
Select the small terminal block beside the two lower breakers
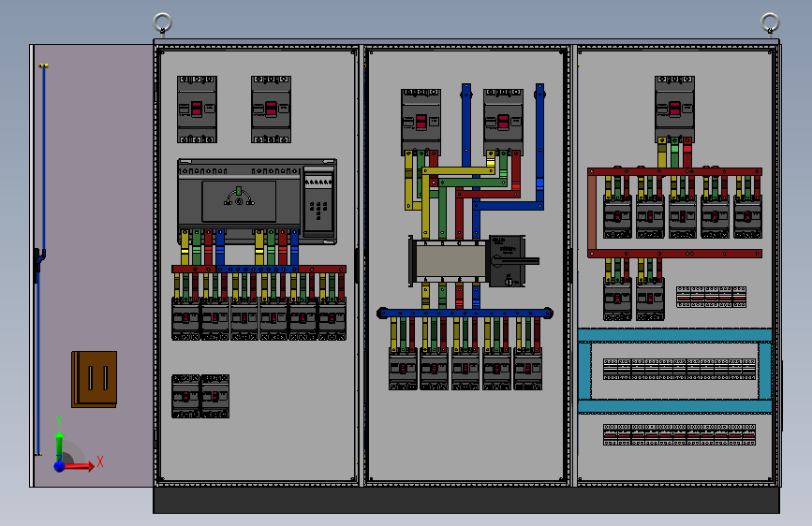(x=711, y=297)
